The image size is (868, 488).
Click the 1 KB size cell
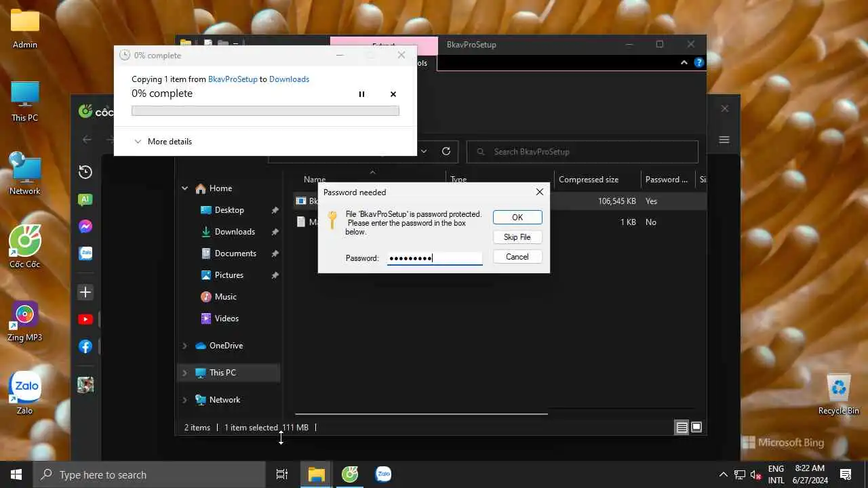tap(628, 222)
